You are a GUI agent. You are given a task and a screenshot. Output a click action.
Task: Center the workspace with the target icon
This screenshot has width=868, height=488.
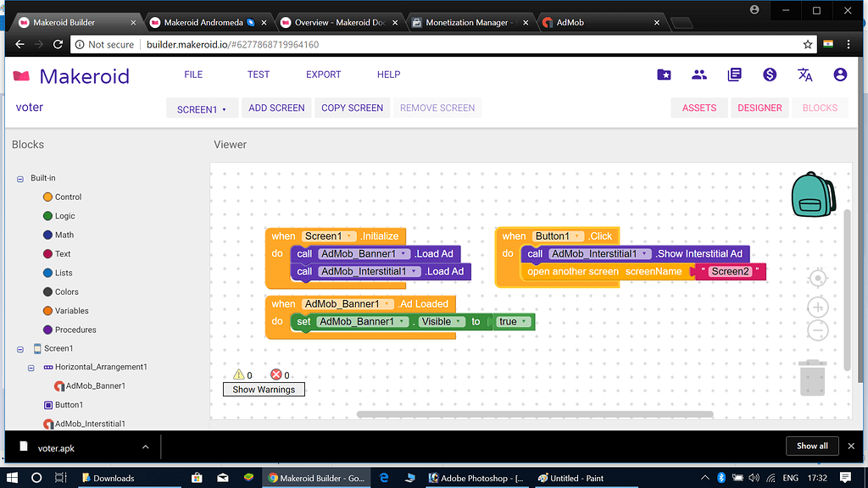(817, 279)
